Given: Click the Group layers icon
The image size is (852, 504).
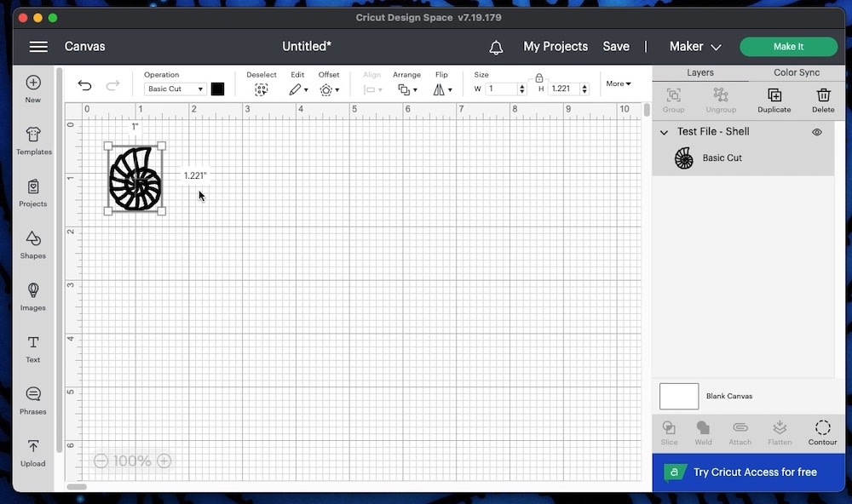Looking at the screenshot, I should coord(673,100).
